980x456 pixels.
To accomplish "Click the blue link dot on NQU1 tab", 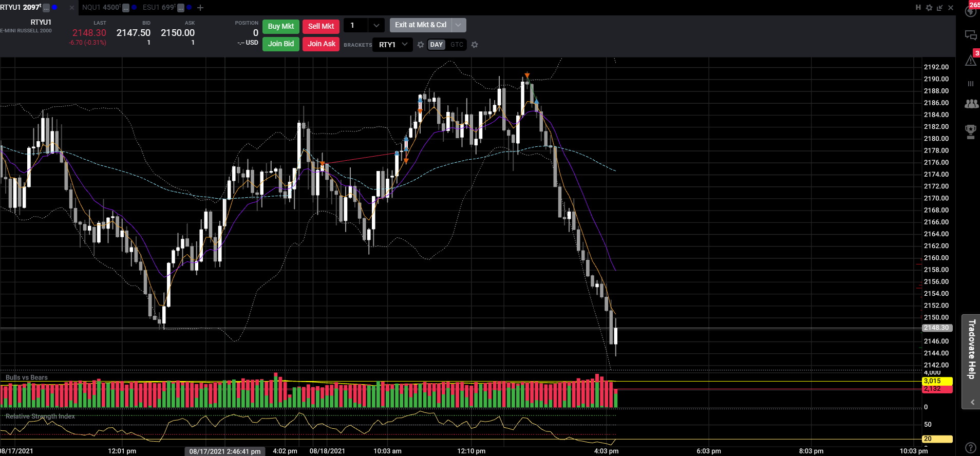I will (134, 8).
